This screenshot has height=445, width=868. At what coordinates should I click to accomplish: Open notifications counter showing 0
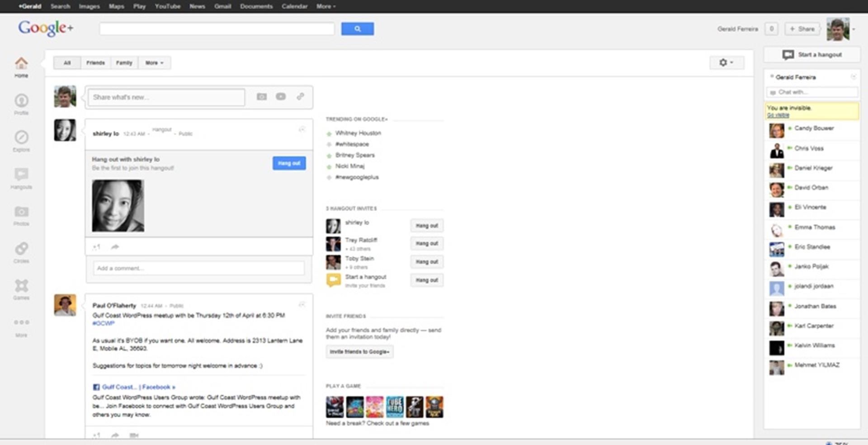[771, 29]
